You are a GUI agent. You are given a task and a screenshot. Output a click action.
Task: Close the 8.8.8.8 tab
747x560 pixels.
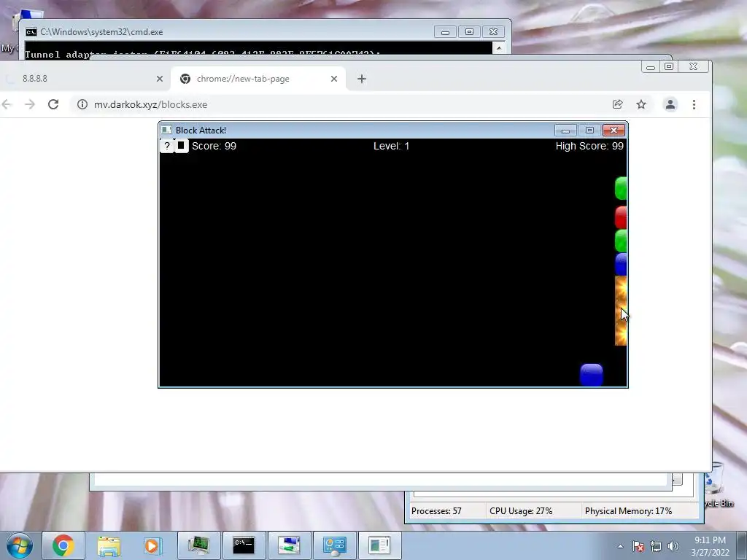160,79
